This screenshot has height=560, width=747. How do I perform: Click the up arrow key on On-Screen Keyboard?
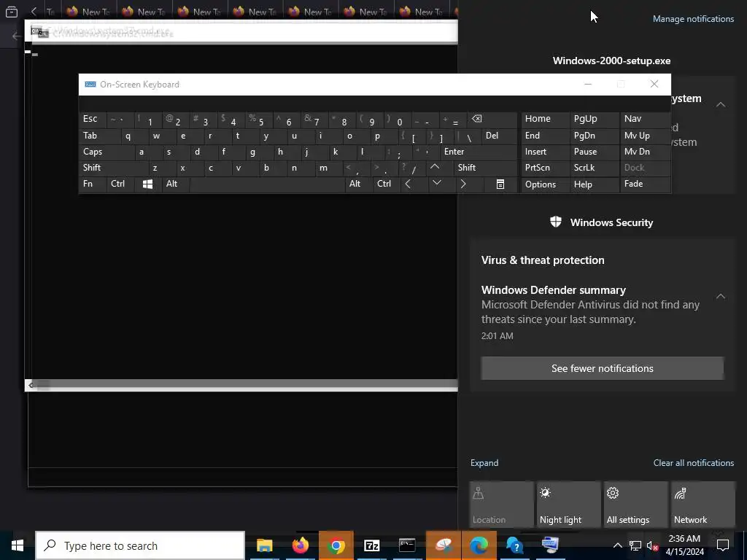[x=435, y=167]
